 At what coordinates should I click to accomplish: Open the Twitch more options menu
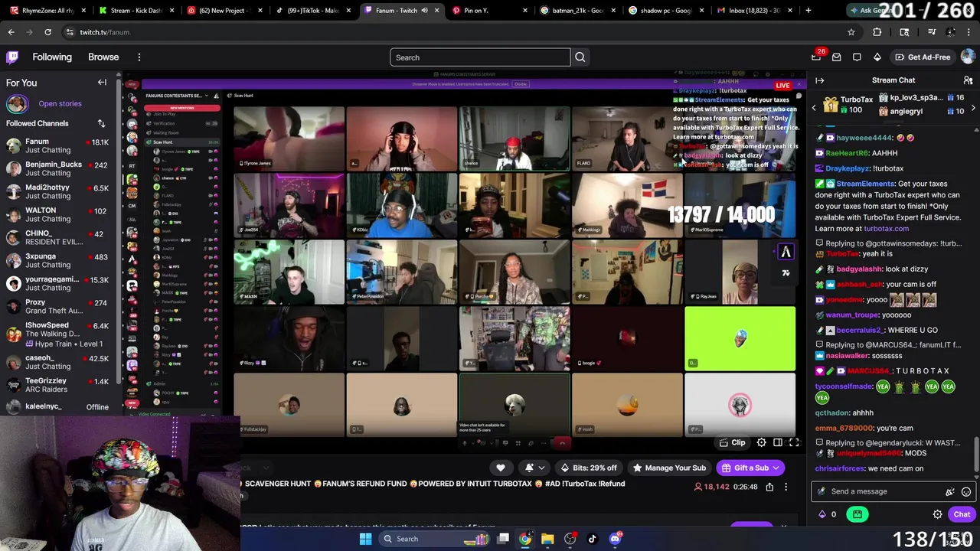click(139, 57)
